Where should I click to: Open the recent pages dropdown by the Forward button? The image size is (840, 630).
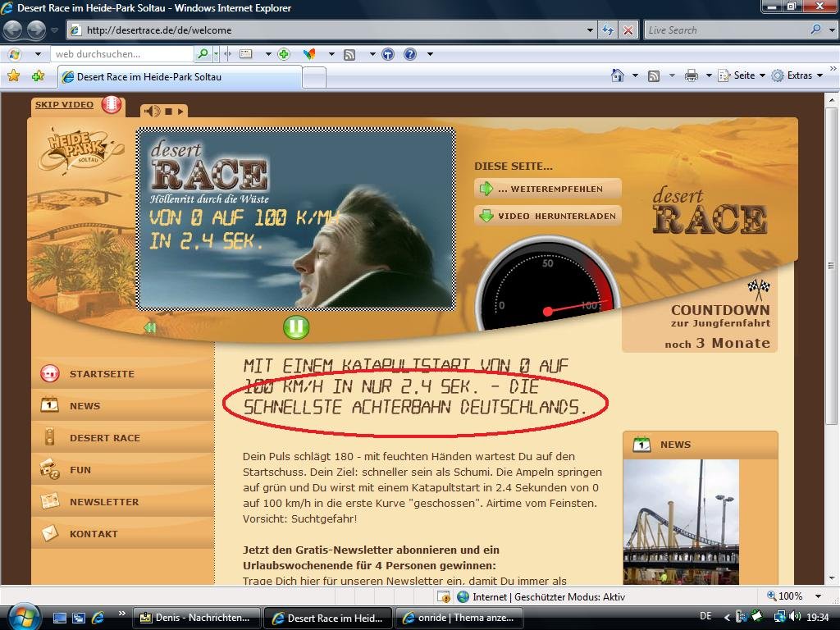(x=54, y=30)
